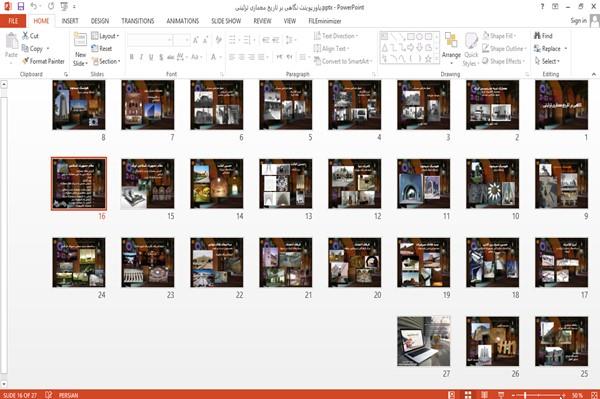Viewport: 600px width, 399px height.
Task: Click Decrease Font Size icon
Action: pos(206,40)
